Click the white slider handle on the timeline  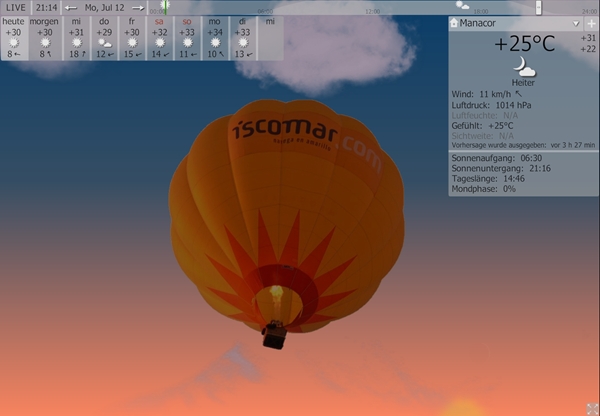(538, 8)
